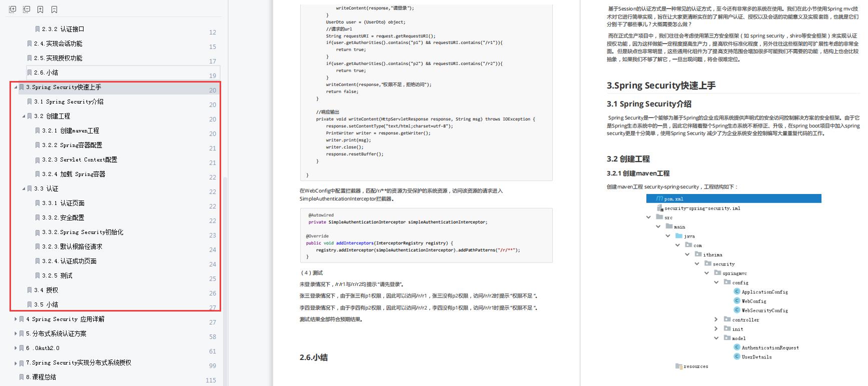The width and height of the screenshot is (868, 386).
Task: Click the bookmark icon beside 3.4 授权
Action: 30,290
